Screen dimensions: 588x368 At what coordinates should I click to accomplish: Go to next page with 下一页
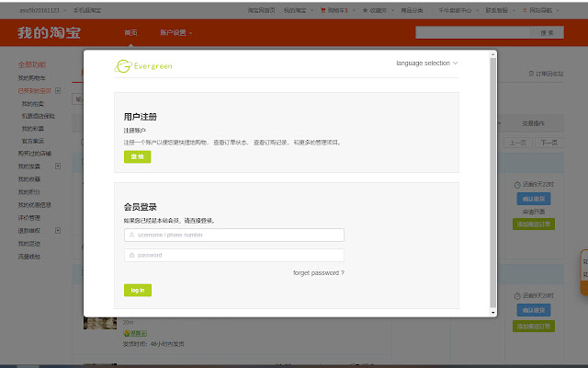(549, 143)
